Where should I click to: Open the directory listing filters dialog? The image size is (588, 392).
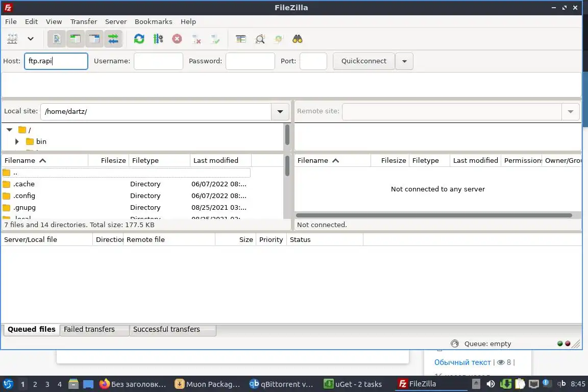[241, 39]
